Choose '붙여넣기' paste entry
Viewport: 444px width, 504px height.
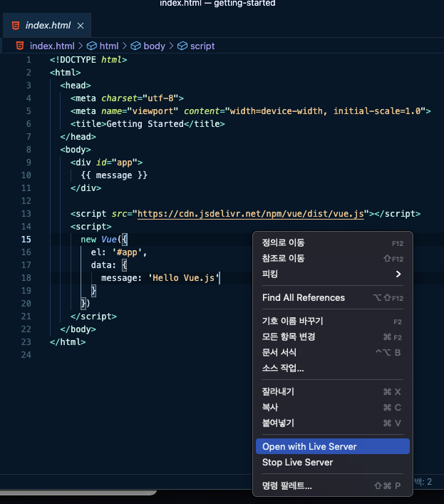(333, 423)
